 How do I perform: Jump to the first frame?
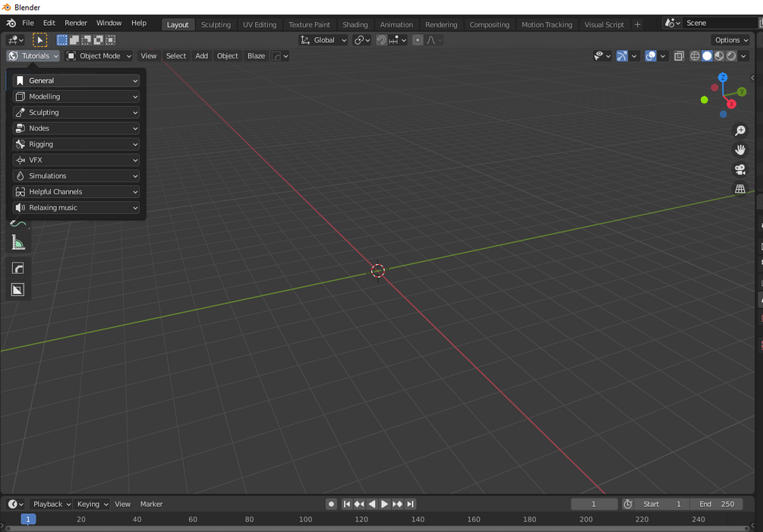point(346,504)
